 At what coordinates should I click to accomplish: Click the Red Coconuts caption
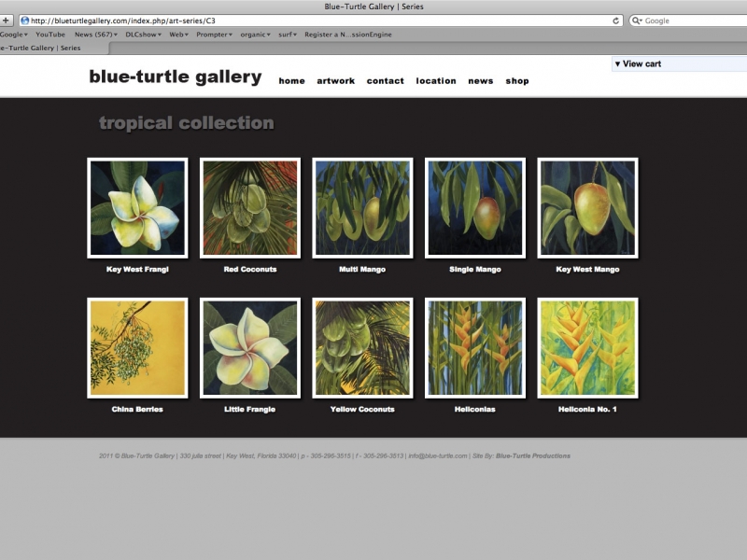(x=250, y=270)
